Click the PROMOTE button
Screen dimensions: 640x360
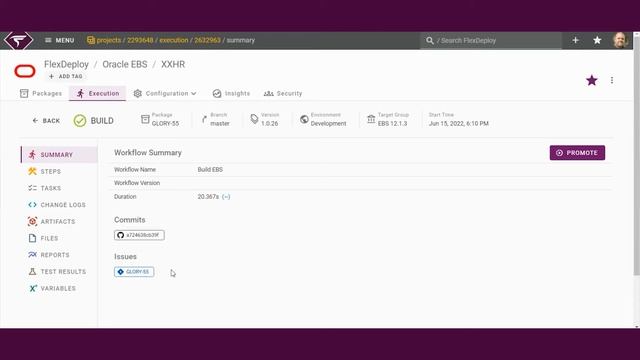tap(577, 153)
